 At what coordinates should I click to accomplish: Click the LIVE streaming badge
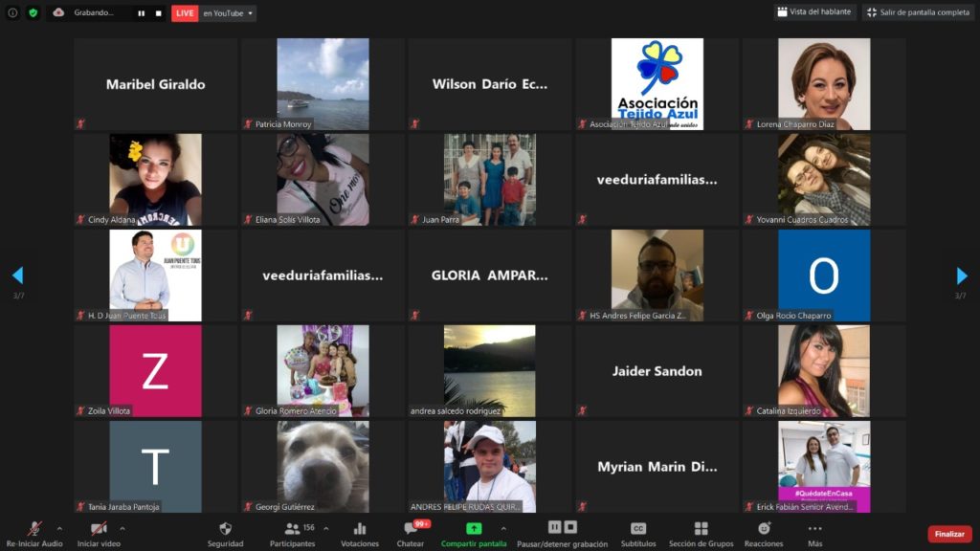[185, 13]
